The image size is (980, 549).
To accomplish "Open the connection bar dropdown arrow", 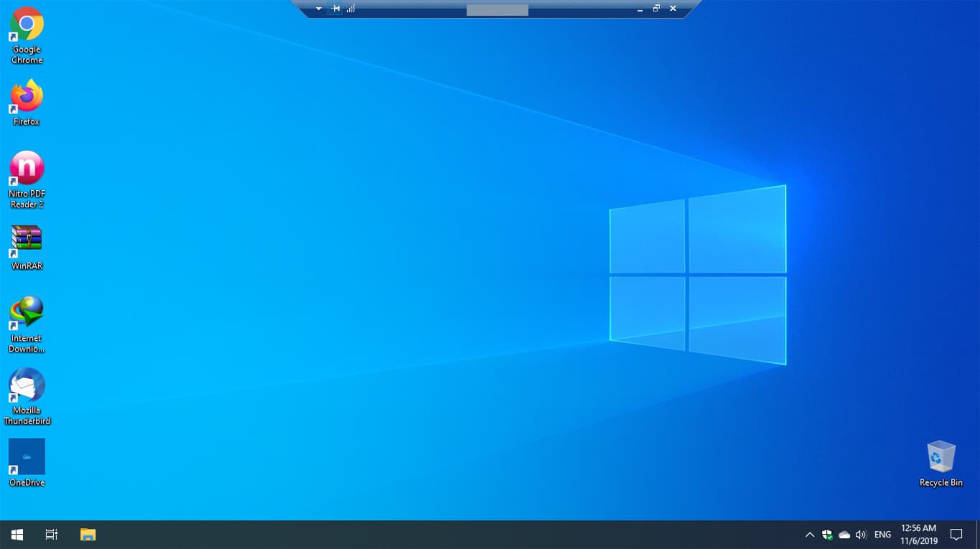I will [319, 9].
